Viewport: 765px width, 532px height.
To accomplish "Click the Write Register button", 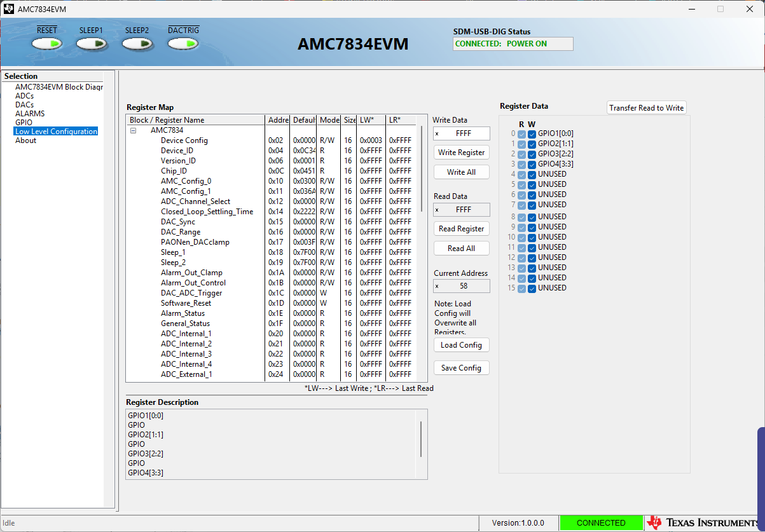I will pyautogui.click(x=462, y=153).
